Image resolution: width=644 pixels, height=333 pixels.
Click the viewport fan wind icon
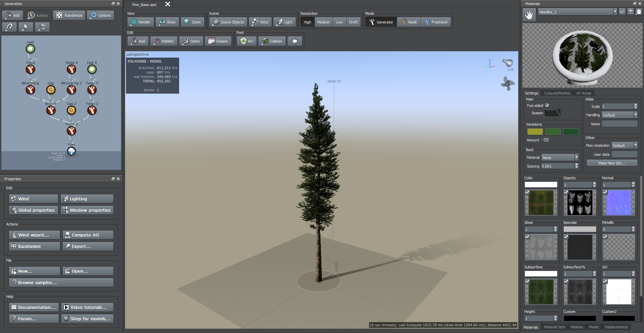coord(508,83)
